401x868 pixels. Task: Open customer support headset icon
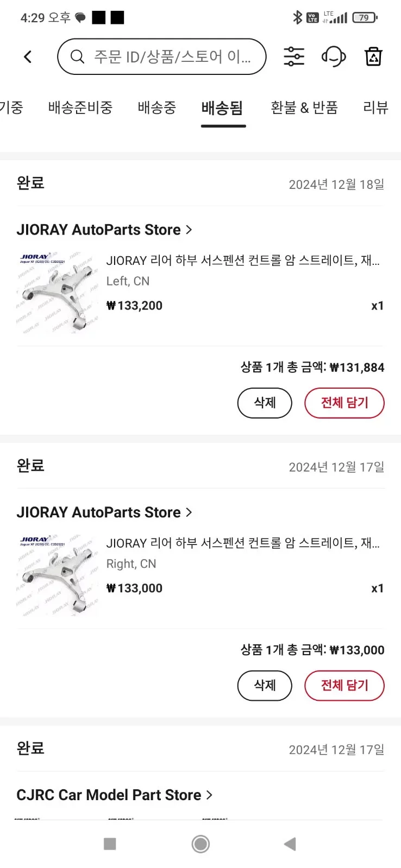click(333, 56)
